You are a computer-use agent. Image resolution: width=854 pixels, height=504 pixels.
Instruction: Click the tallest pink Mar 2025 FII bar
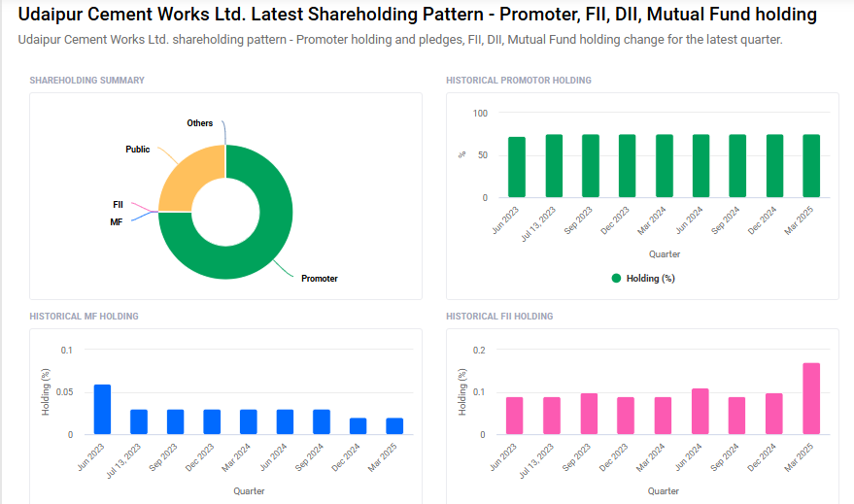click(x=811, y=399)
